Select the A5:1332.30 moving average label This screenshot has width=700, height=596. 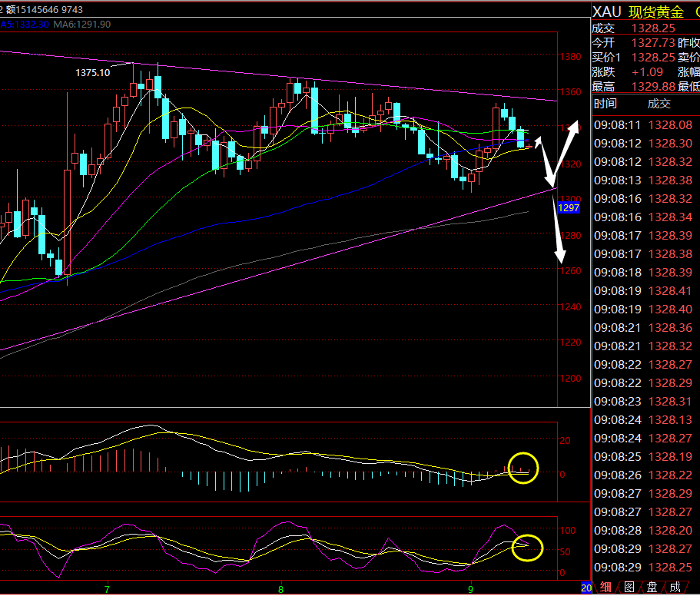pos(25,25)
